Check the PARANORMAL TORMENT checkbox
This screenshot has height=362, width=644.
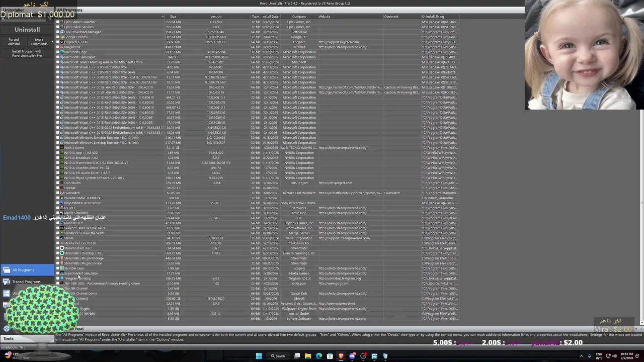(x=57, y=198)
